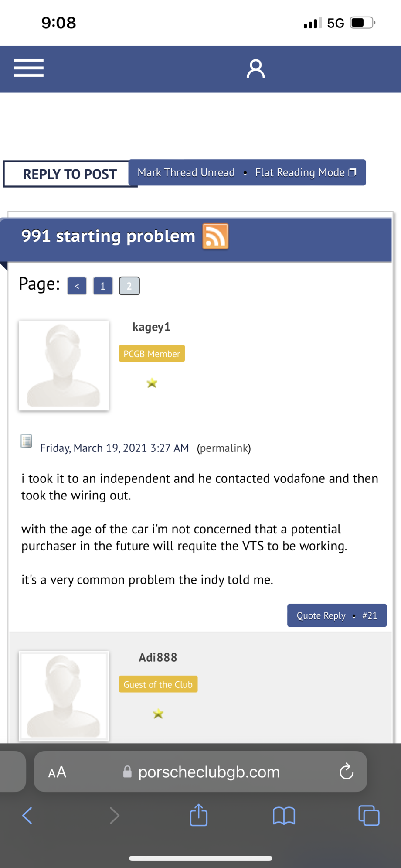Select page 2 of the thread
This screenshot has height=868, width=401.
pos(129,286)
